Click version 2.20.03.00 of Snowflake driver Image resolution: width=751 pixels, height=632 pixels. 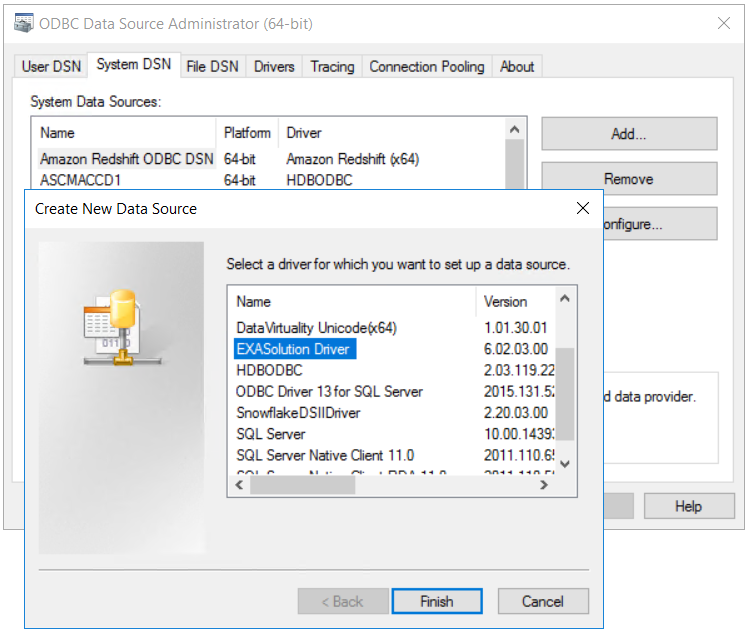coord(516,412)
